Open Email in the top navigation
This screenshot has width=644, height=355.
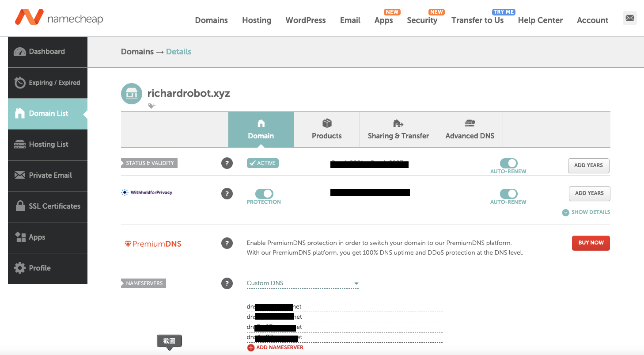point(350,20)
